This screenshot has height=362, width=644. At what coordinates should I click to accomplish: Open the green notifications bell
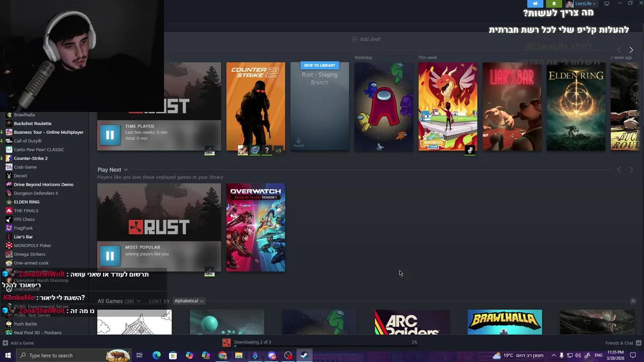tap(554, 4)
